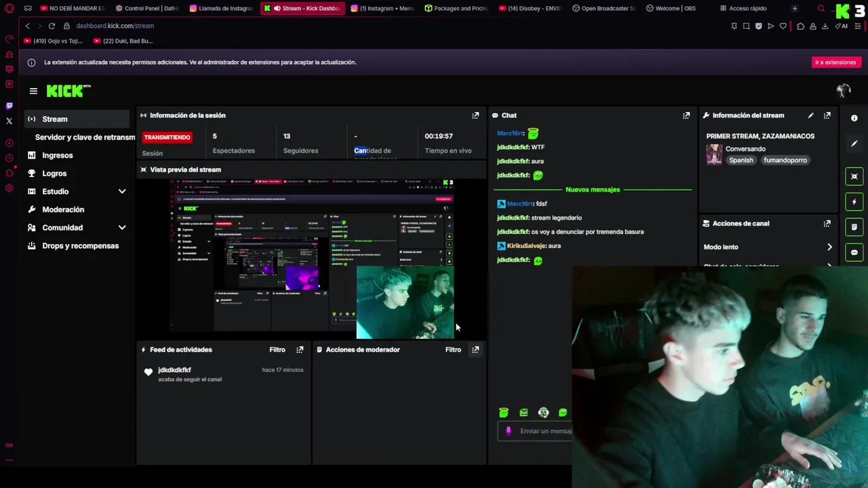Click the TRANSMITIENDO status badge

point(167,137)
